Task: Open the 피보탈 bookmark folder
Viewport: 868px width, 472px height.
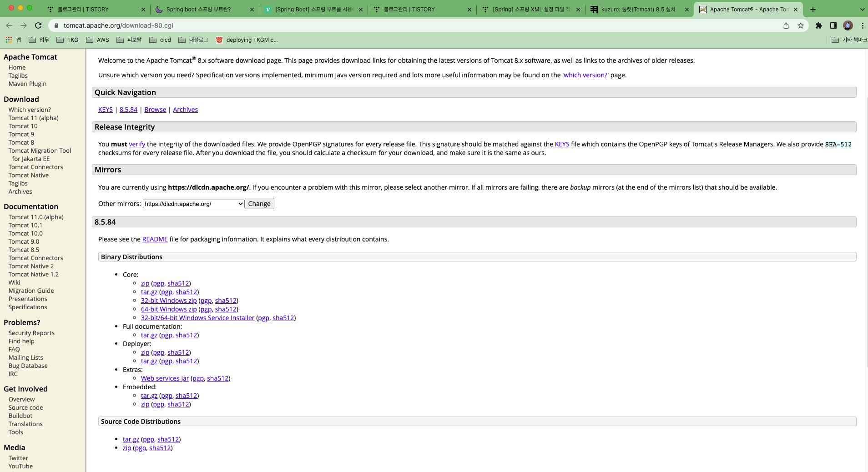Action: coord(129,40)
